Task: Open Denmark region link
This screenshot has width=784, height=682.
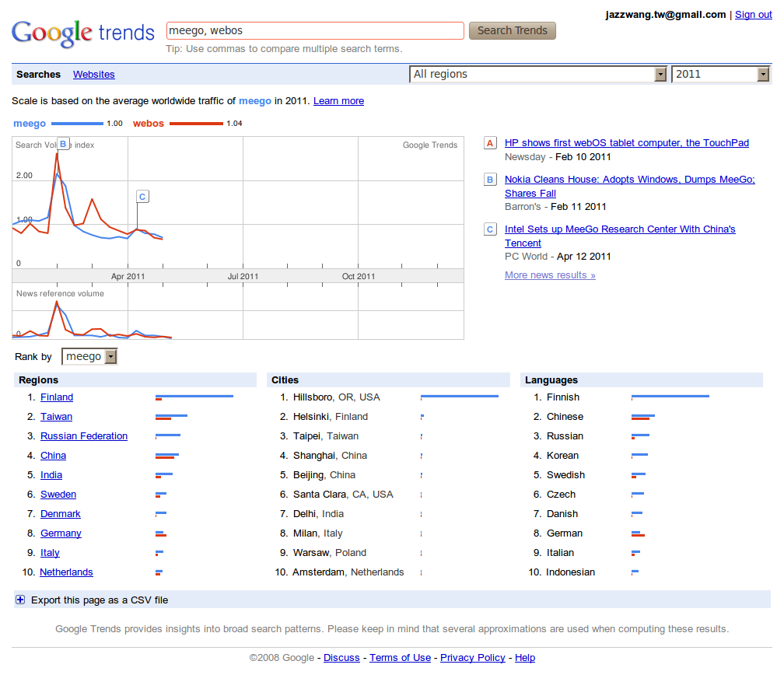Action: 61,514
